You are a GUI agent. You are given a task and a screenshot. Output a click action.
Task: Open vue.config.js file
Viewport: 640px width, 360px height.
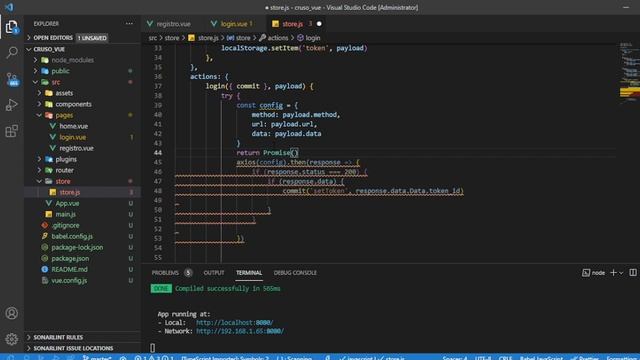[x=69, y=280]
